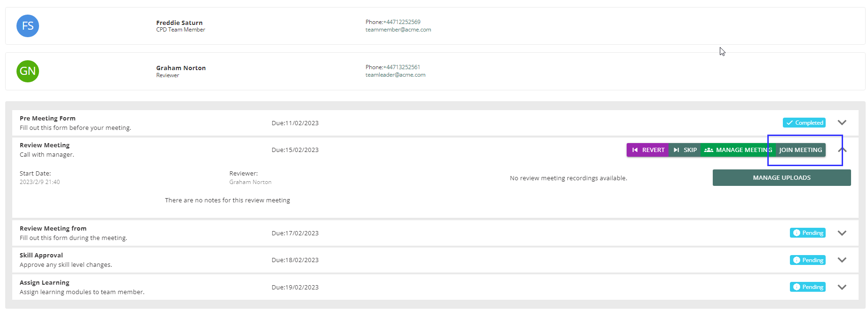The height and width of the screenshot is (312, 868).
Task: Collapse the Review Meeting row
Action: coord(842,150)
